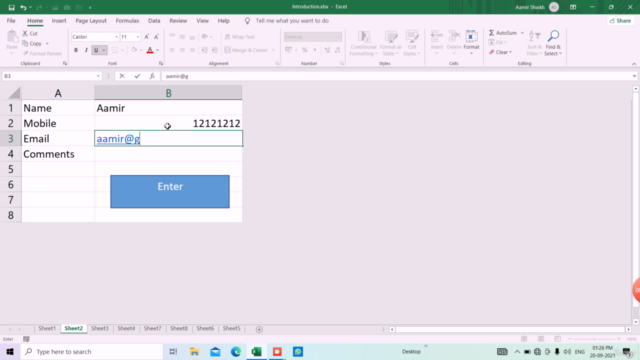640x360 pixels.
Task: Select column B header
Action: pos(168,93)
